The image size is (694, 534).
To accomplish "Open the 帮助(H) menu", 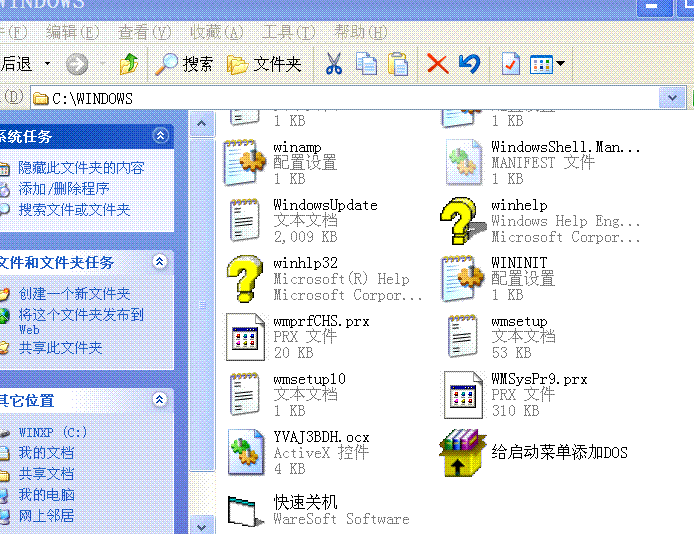I will coord(361,32).
